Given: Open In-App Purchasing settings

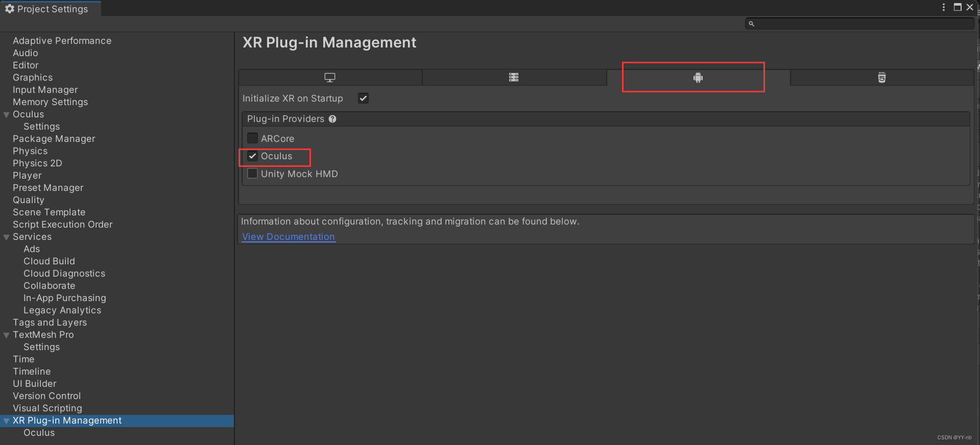Looking at the screenshot, I should (x=65, y=298).
